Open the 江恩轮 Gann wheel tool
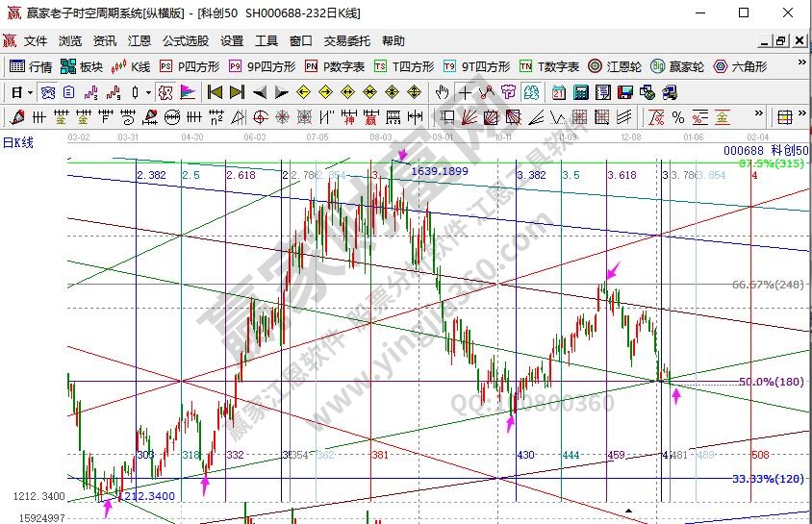Image resolution: width=812 pixels, height=524 pixels. (623, 67)
